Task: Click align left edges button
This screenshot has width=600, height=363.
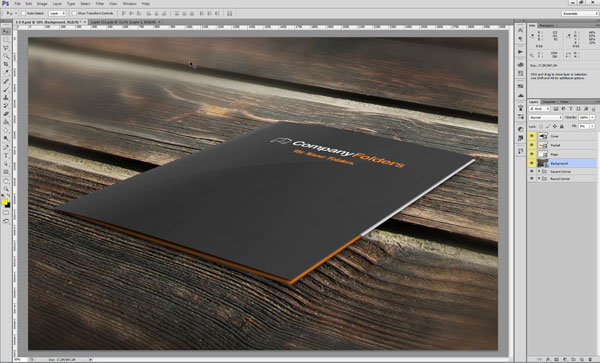Action: coord(149,13)
